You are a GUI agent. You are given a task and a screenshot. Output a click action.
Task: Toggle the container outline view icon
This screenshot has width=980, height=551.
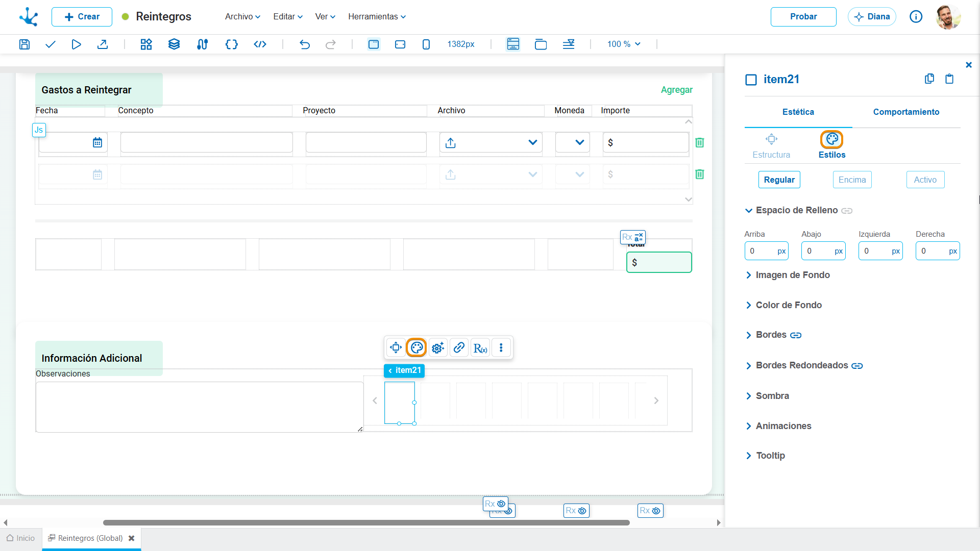click(x=541, y=44)
